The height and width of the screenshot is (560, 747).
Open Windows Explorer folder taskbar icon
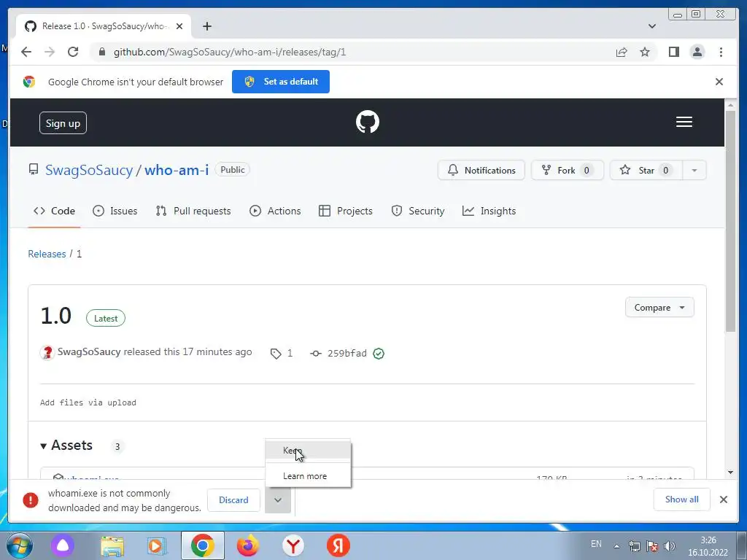click(x=112, y=545)
